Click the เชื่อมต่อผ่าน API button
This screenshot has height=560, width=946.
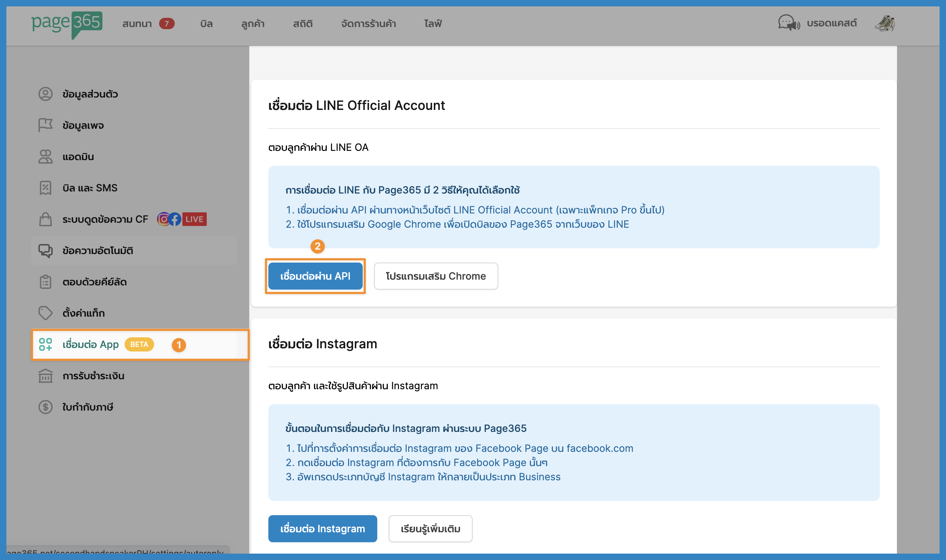[315, 276]
